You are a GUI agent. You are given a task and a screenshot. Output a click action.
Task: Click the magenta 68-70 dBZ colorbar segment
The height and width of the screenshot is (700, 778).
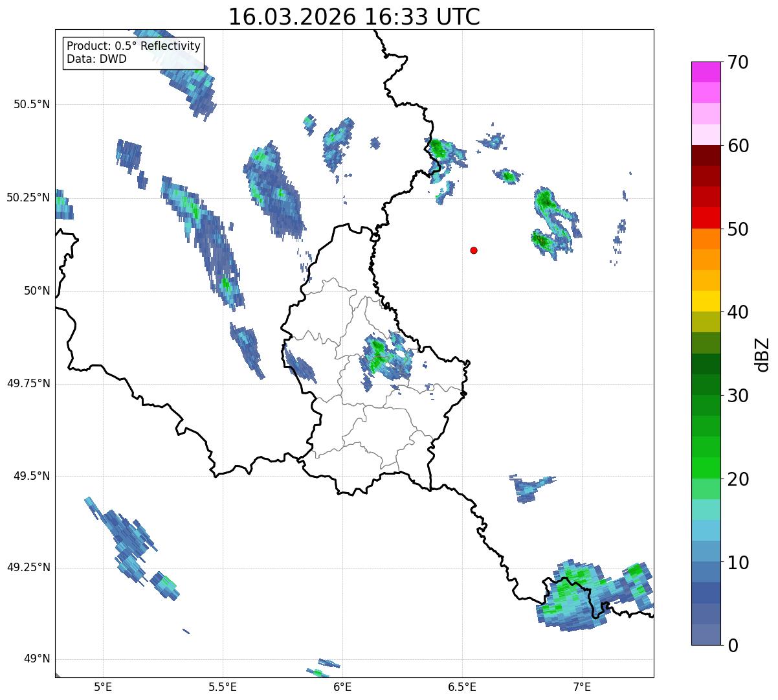(706, 72)
